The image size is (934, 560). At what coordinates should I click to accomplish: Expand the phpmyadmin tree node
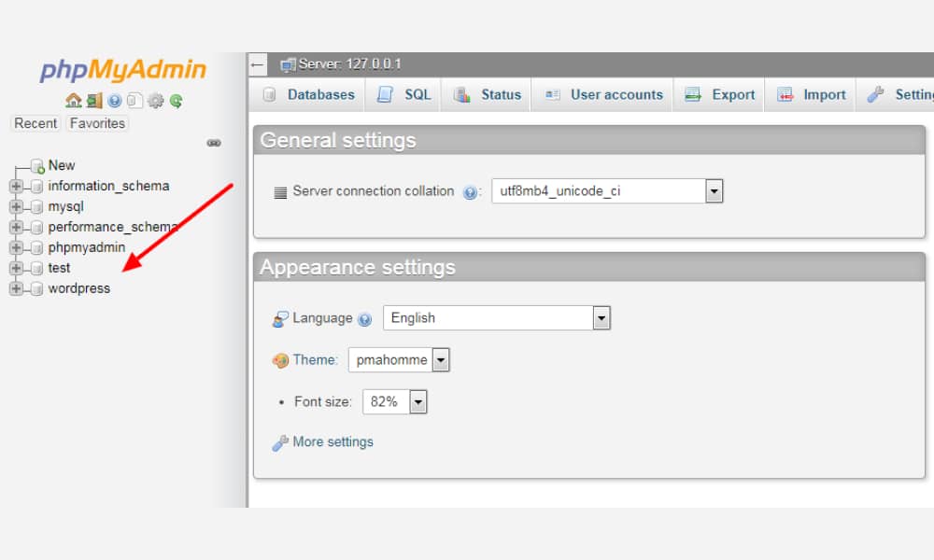click(16, 247)
